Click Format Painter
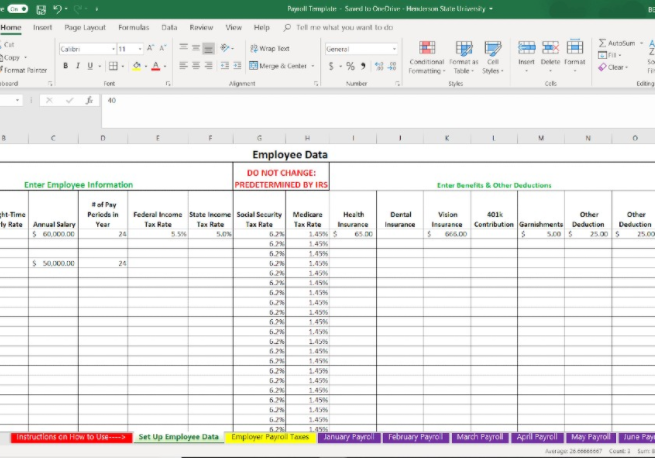655x458 pixels. [23, 70]
